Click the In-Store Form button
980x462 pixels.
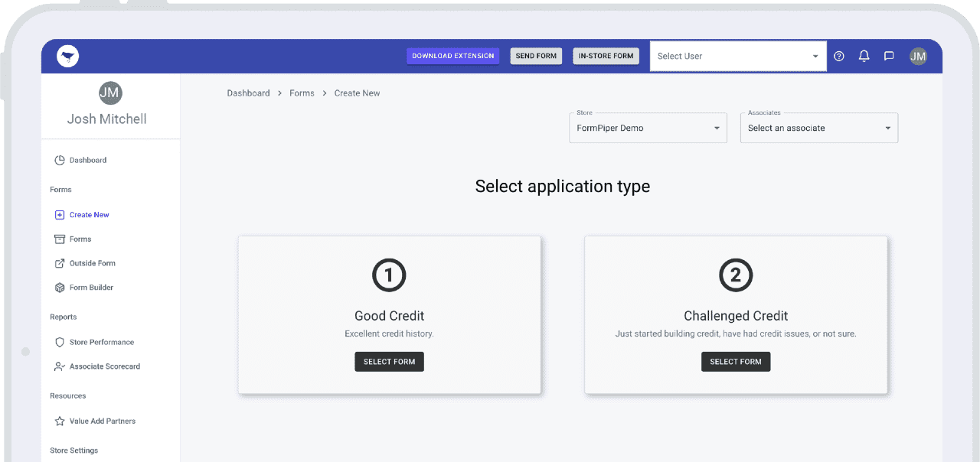606,56
